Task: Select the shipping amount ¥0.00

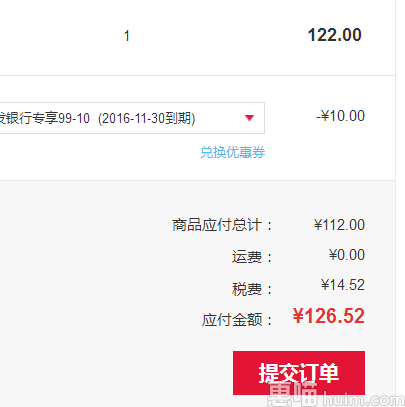Action: point(347,255)
